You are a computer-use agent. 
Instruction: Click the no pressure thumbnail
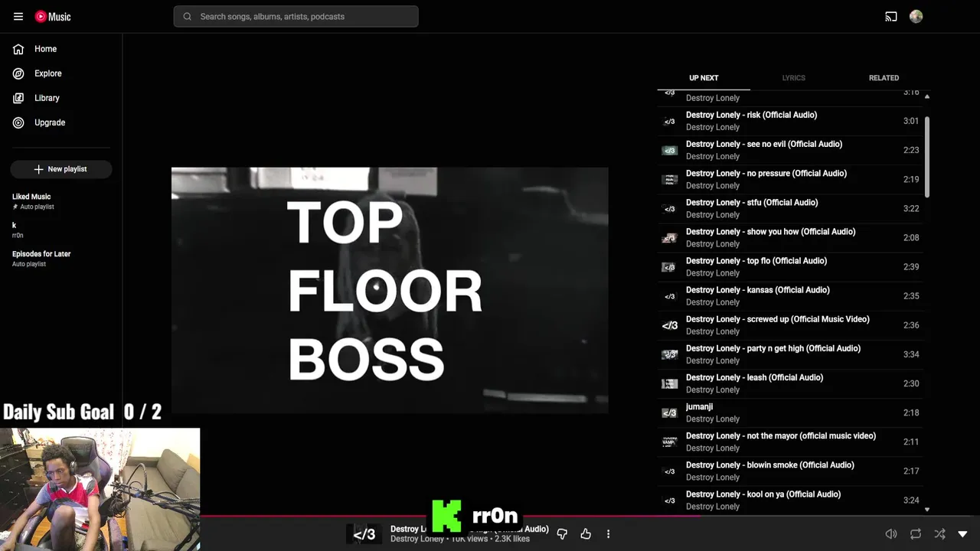pyautogui.click(x=669, y=179)
